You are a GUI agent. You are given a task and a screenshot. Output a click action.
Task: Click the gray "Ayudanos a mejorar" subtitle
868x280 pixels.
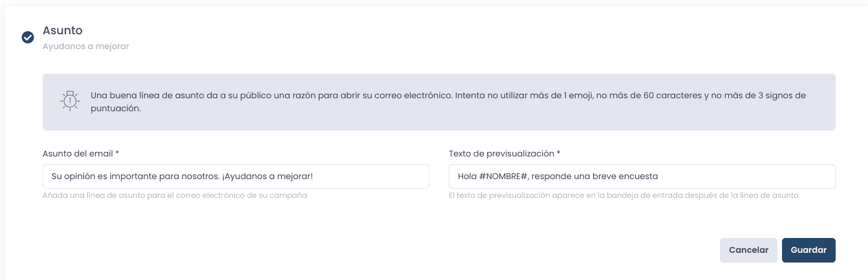(86, 47)
